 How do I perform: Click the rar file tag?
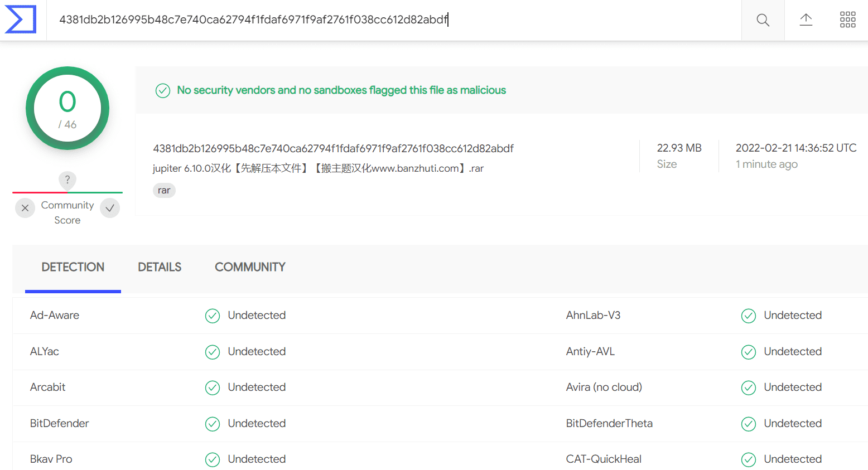pos(164,190)
